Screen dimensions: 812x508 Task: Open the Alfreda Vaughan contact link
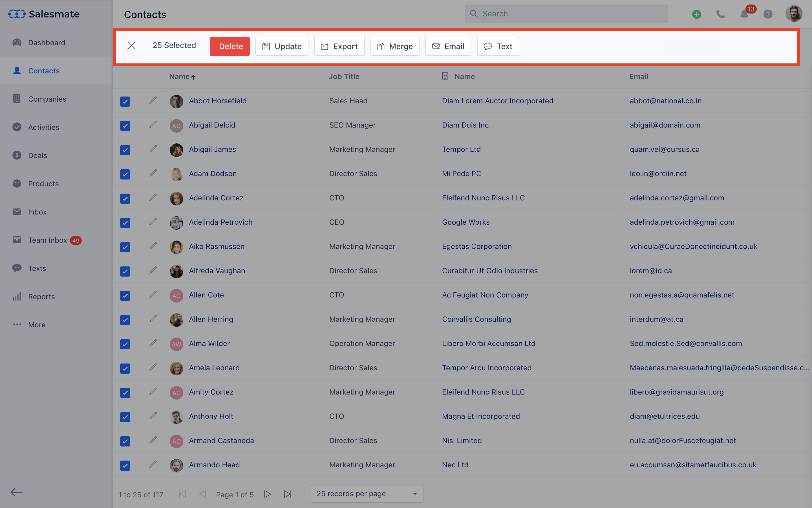coord(217,270)
